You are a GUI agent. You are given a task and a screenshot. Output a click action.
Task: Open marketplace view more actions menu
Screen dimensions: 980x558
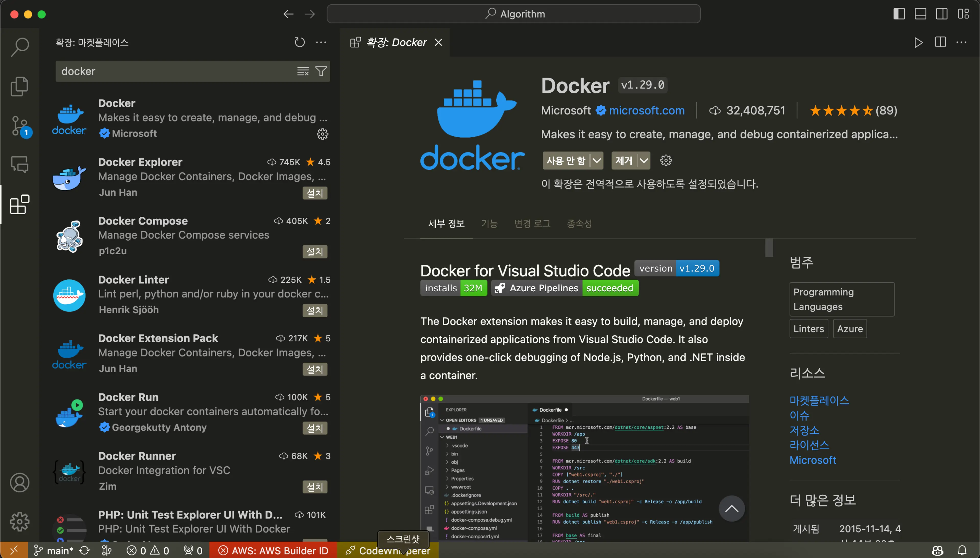(x=321, y=42)
